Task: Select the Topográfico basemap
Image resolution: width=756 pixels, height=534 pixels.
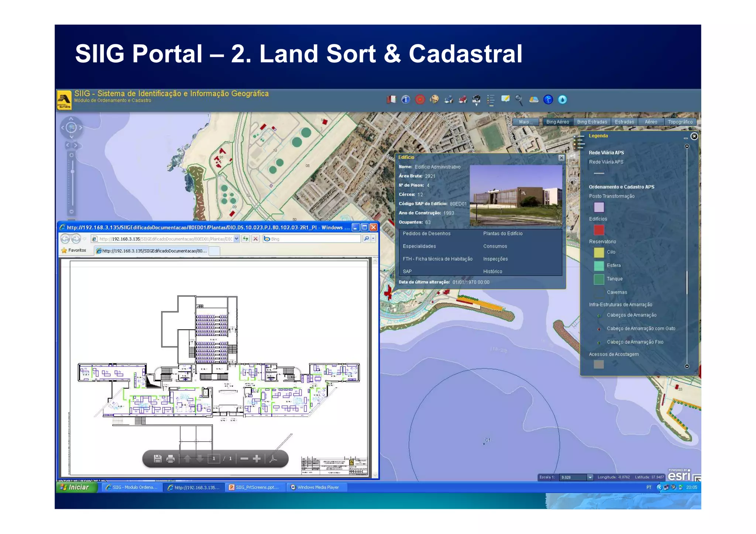Action: [680, 122]
